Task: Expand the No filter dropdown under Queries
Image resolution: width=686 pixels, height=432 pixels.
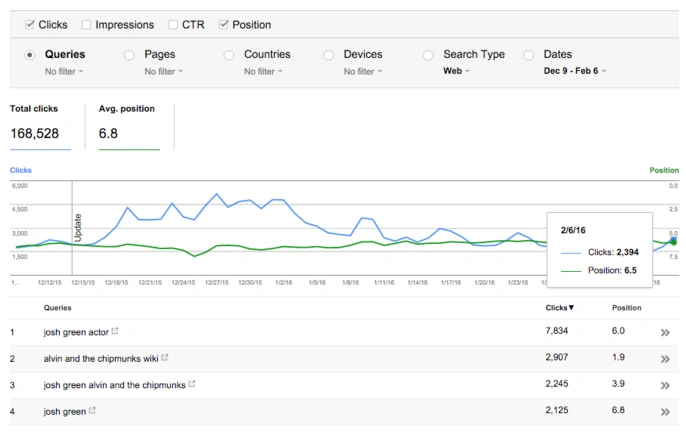Action: (x=64, y=71)
